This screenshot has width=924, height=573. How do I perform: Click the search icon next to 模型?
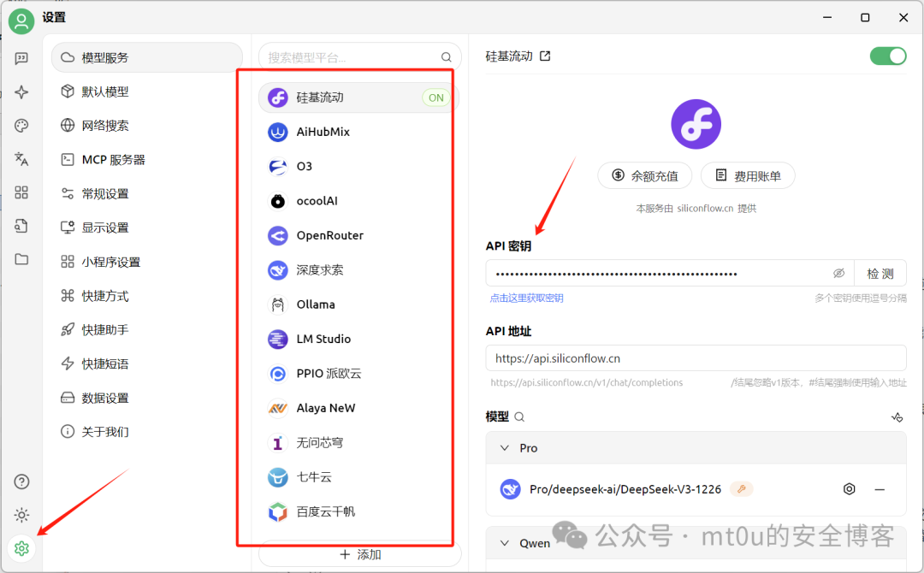(519, 417)
